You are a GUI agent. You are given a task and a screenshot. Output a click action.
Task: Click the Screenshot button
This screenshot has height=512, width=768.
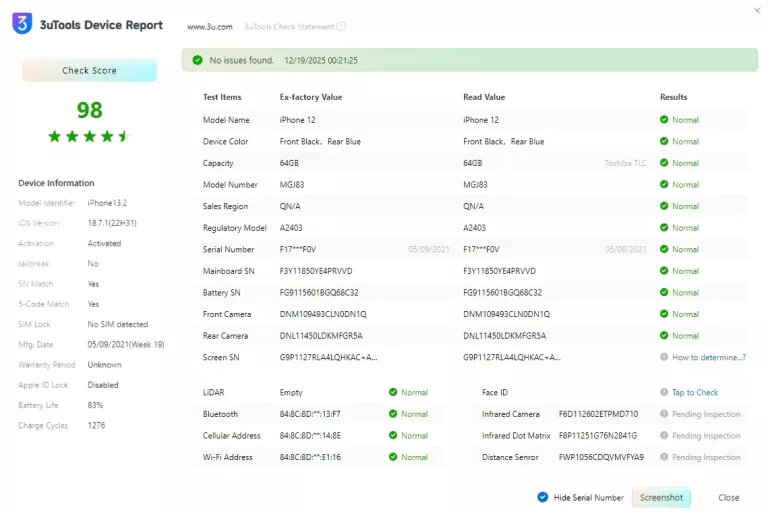pos(661,497)
